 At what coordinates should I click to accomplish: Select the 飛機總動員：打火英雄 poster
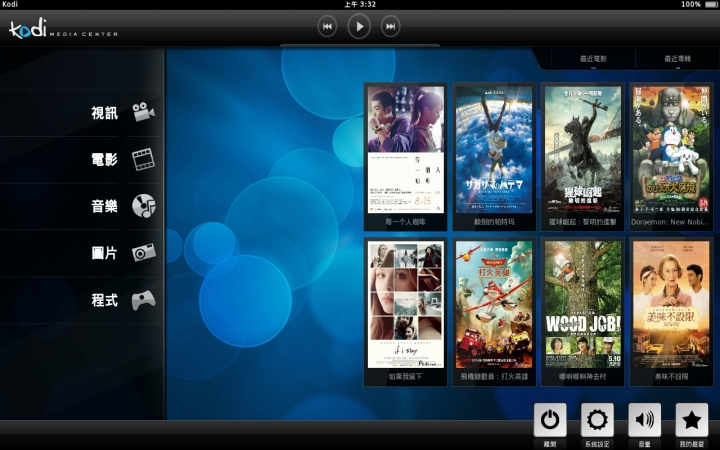[x=494, y=304]
